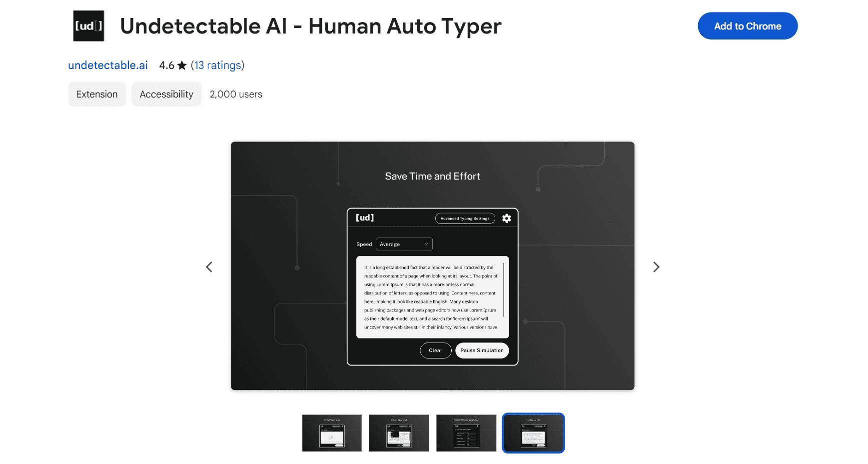Click the scrollbar in the text preview box
The height and width of the screenshot is (464, 868).
tap(503, 290)
